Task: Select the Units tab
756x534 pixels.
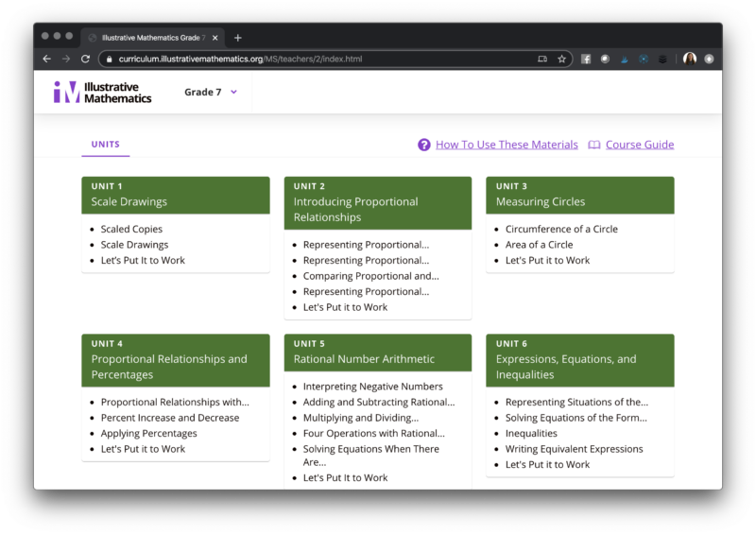Action: point(106,145)
